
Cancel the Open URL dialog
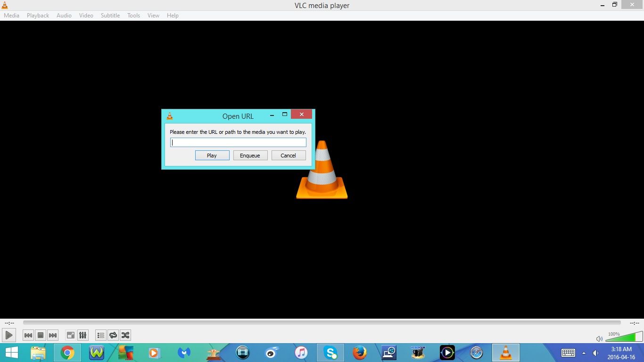[x=288, y=155]
